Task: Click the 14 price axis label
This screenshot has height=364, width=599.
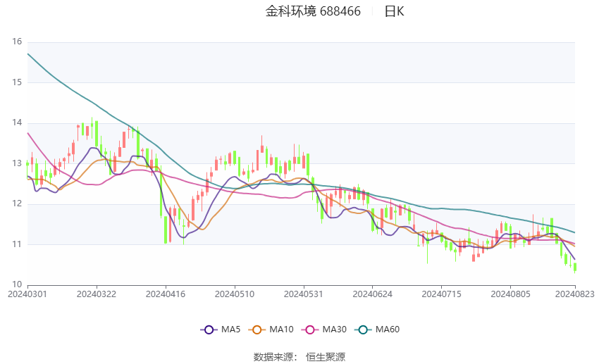Action: click(x=17, y=123)
